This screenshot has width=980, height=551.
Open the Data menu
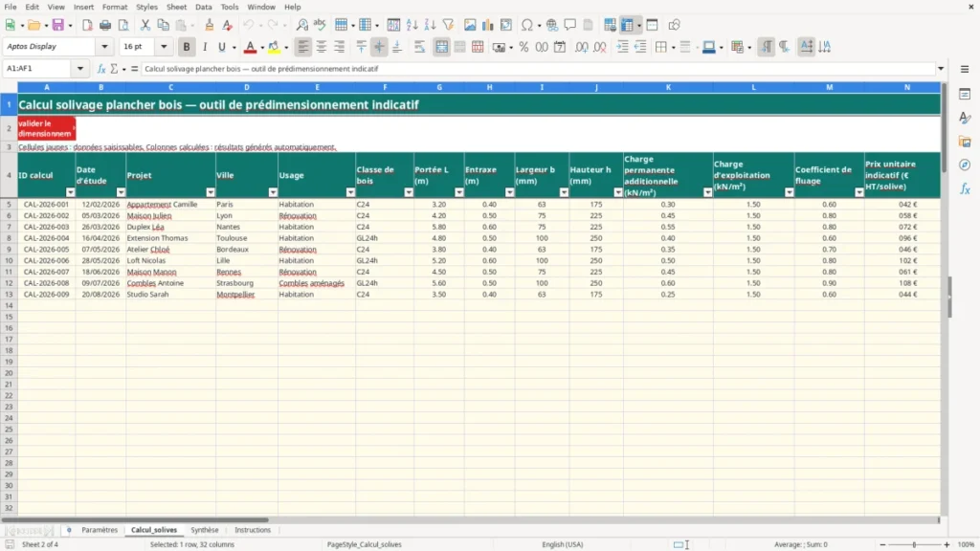tap(203, 7)
